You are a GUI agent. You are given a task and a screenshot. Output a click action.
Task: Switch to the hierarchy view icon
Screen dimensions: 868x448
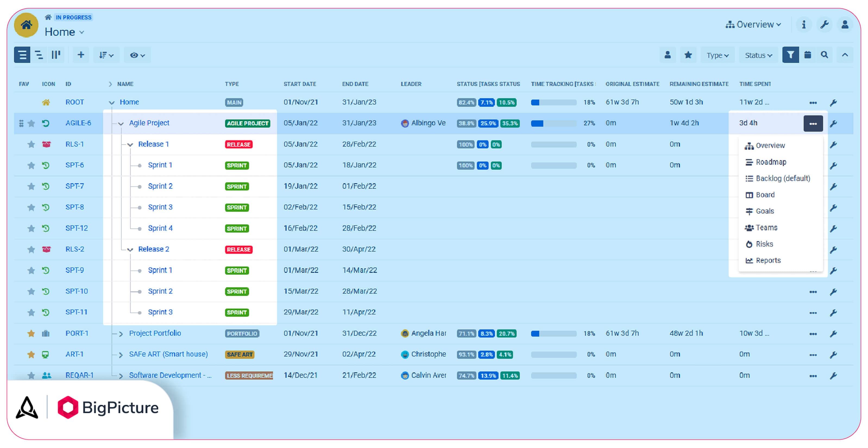pyautogui.click(x=39, y=55)
